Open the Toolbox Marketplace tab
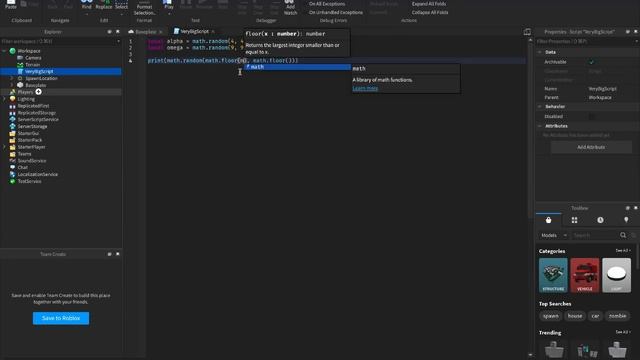Viewport: 640px width, 360px height. point(549,220)
